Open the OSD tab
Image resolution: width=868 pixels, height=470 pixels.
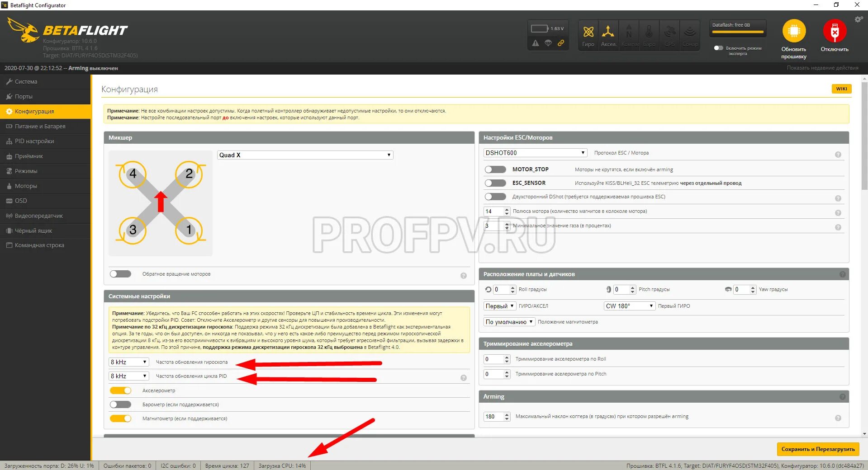point(45,201)
